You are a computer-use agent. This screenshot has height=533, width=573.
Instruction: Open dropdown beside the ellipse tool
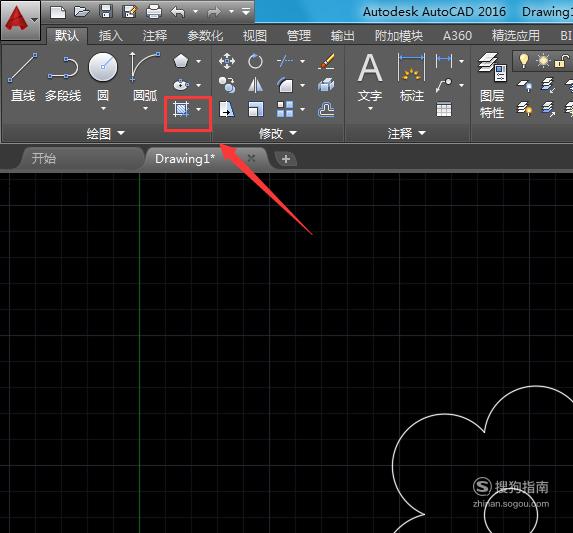(x=199, y=85)
